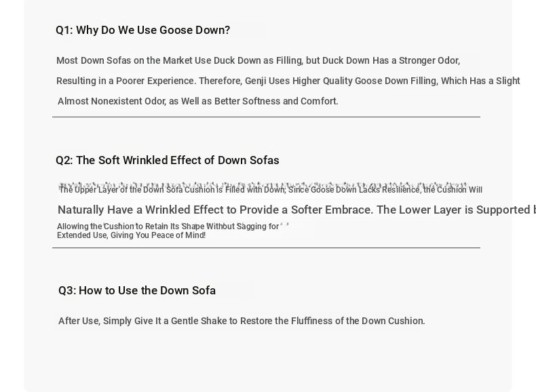Screen dimensions: 536x392
Task: Select the line starting The Upper Layer of the Down Sofa
Action: pos(271,190)
